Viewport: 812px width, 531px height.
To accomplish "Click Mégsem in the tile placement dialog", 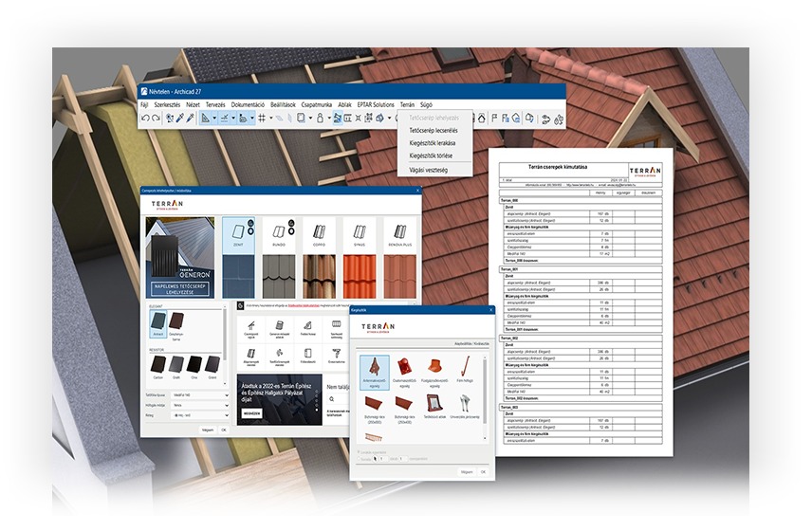I will pos(208,430).
